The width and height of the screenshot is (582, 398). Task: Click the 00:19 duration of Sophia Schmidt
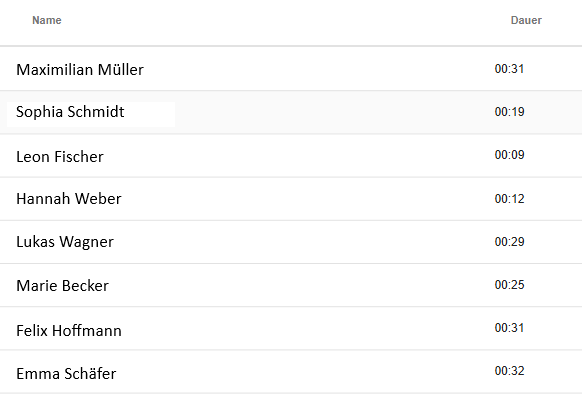coord(509,111)
